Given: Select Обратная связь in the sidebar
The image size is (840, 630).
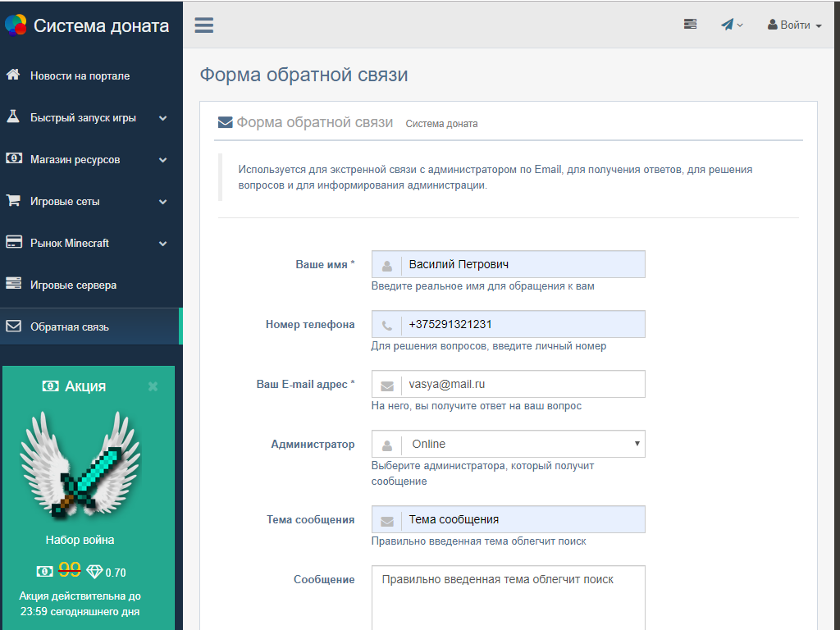Looking at the screenshot, I should coord(70,326).
